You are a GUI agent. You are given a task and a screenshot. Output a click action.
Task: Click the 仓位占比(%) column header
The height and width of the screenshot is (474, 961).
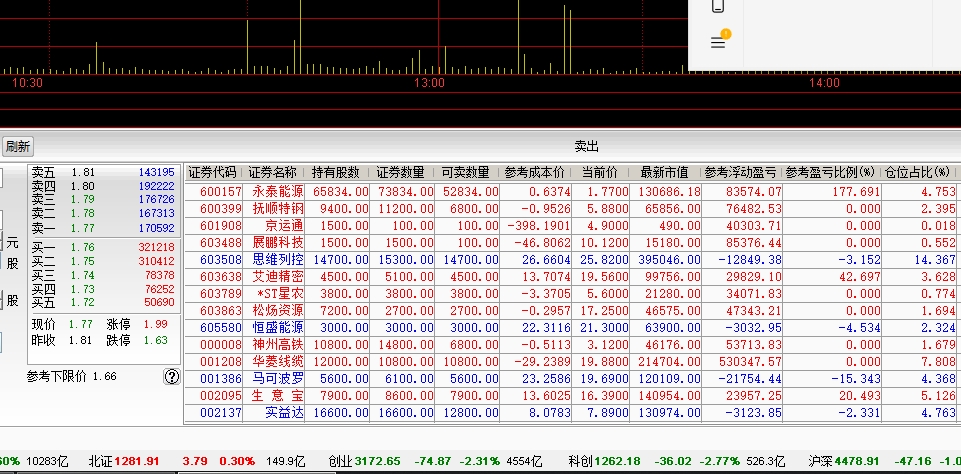[917, 172]
